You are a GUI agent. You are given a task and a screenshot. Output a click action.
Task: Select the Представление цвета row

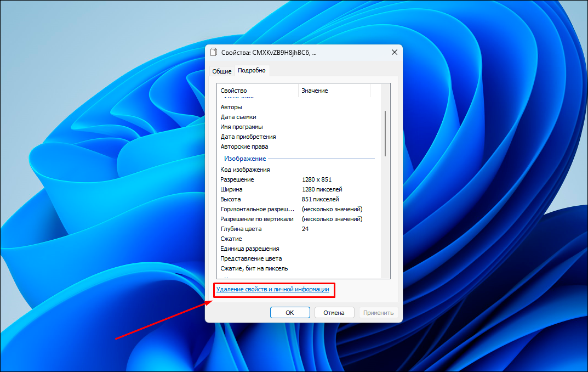pos(299,258)
